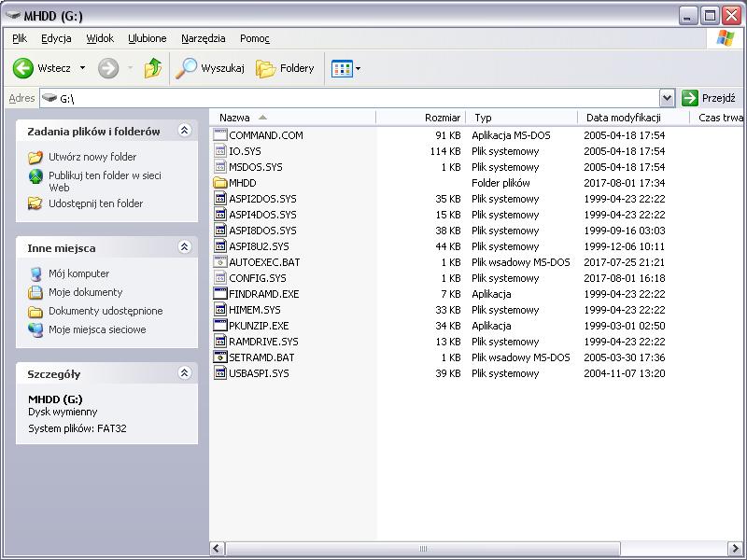Click the horizontal scrollbar thumb
Image resolution: width=747 pixels, height=560 pixels.
[422, 549]
